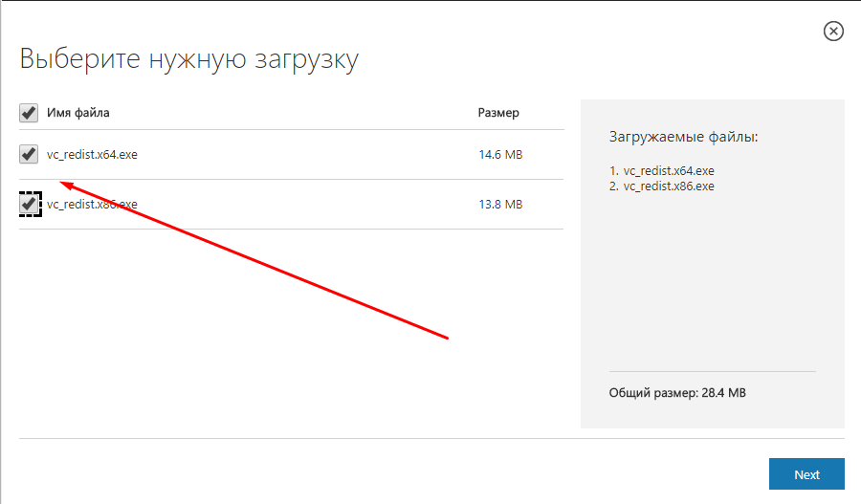Click item 2 vc_redist.x86.exe in summary list
This screenshot has height=504, width=861.
662,186
